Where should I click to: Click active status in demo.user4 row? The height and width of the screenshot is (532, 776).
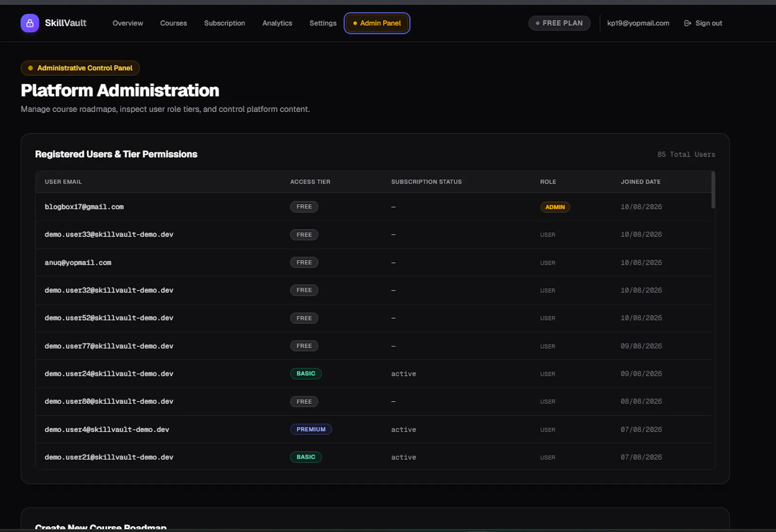pyautogui.click(x=404, y=429)
